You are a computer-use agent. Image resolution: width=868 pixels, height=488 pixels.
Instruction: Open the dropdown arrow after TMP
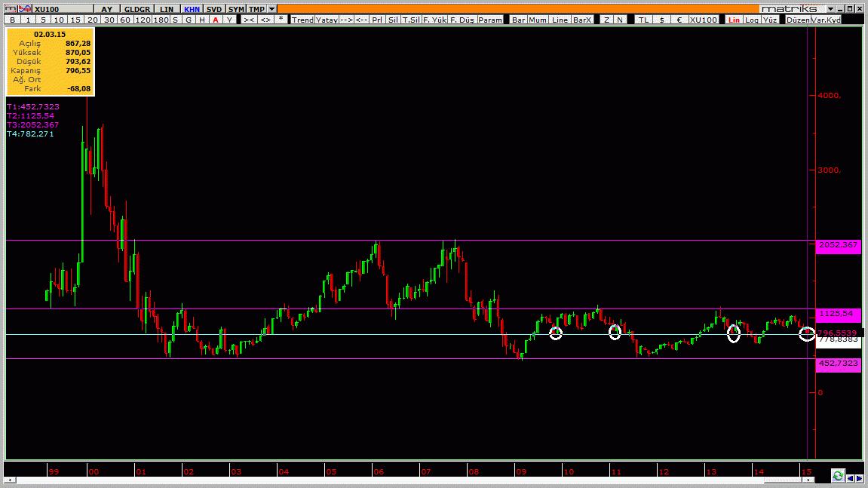(x=271, y=9)
